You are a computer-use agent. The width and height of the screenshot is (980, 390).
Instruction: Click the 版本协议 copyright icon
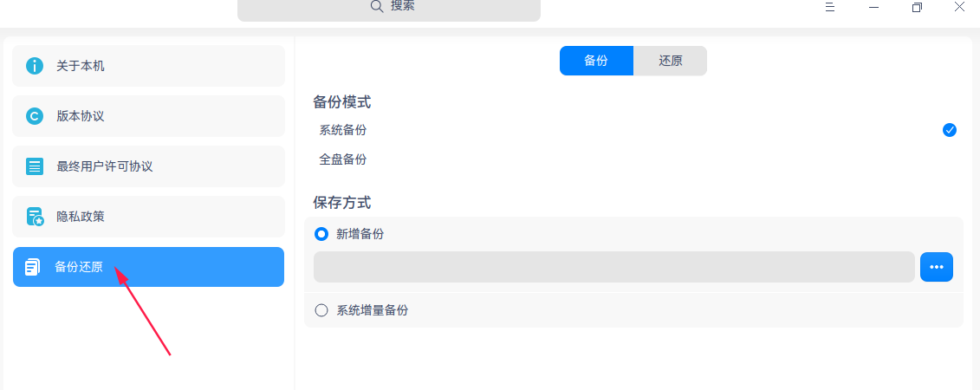click(x=35, y=116)
